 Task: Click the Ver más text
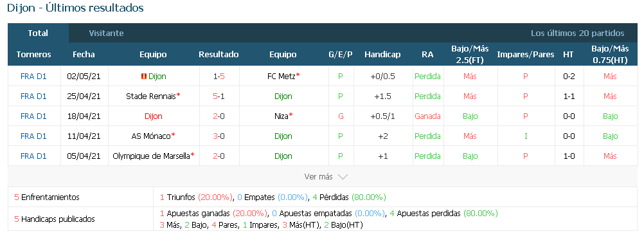[x=318, y=177]
